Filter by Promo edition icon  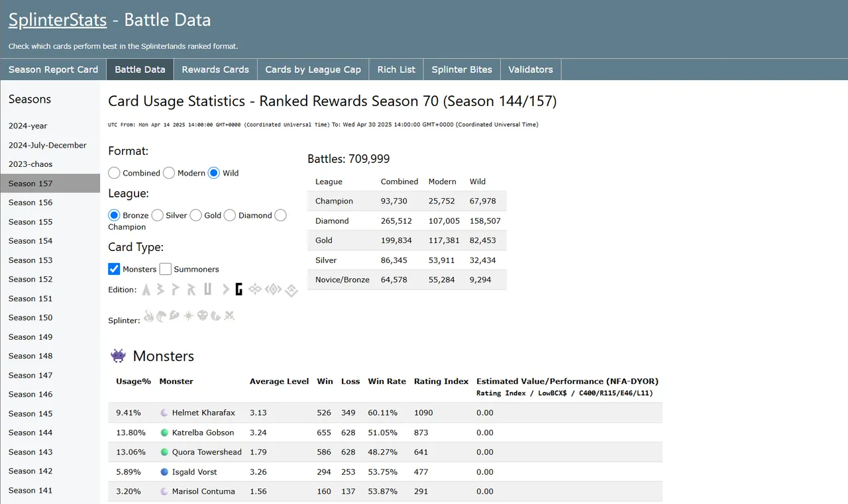tap(176, 289)
